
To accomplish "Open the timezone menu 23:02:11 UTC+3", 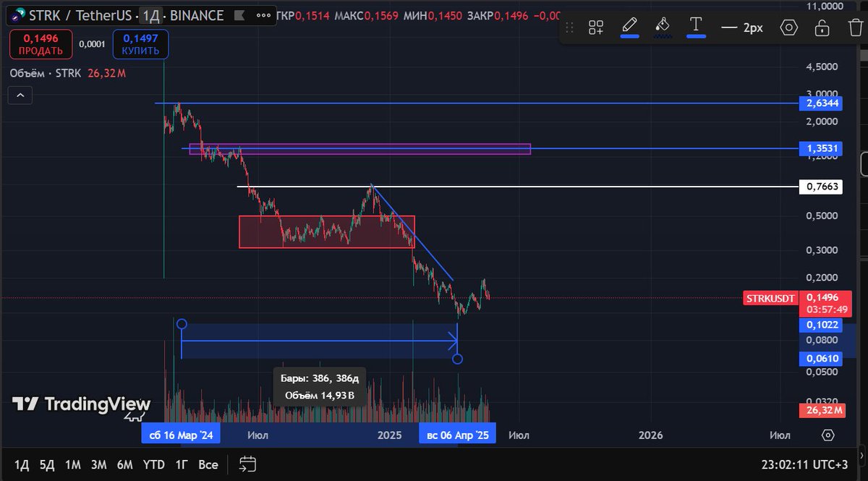I will [x=804, y=464].
